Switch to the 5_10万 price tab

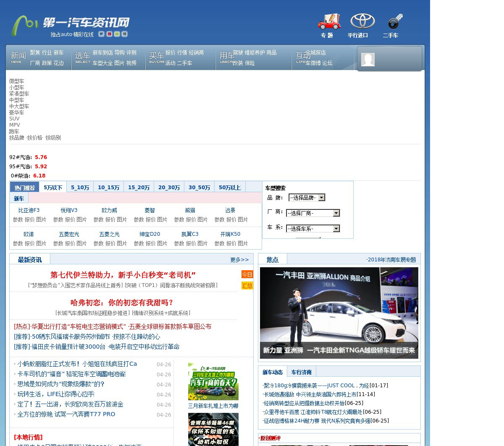[x=80, y=188]
